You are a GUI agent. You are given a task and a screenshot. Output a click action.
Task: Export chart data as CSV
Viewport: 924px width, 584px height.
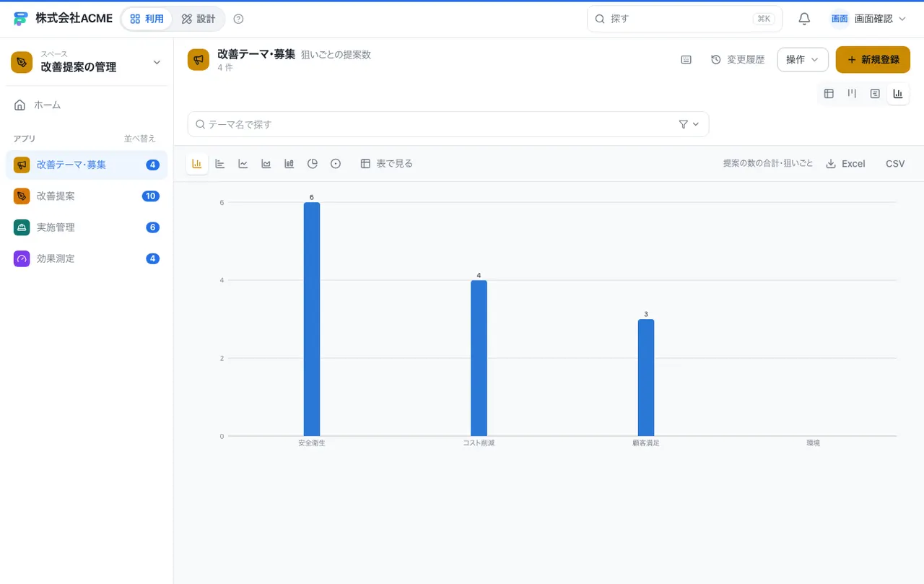[895, 164]
